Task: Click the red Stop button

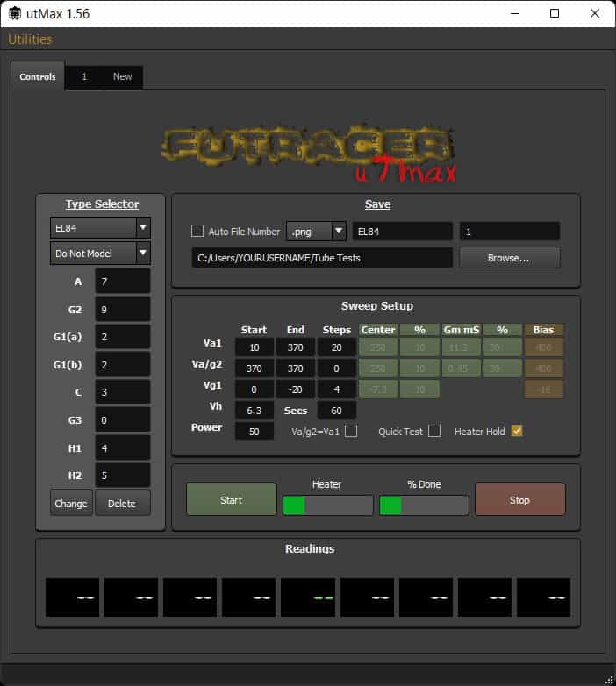Action: [519, 500]
